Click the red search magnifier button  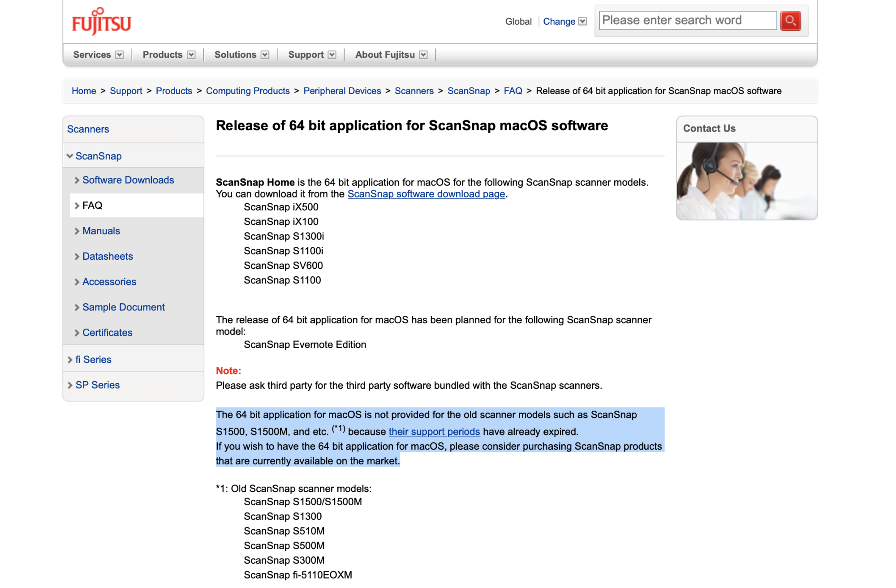tap(790, 21)
